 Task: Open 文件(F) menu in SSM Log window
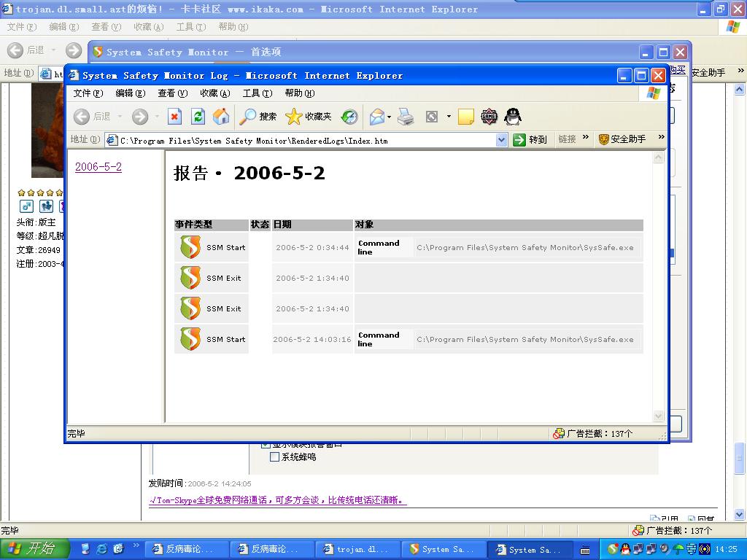coord(88,93)
